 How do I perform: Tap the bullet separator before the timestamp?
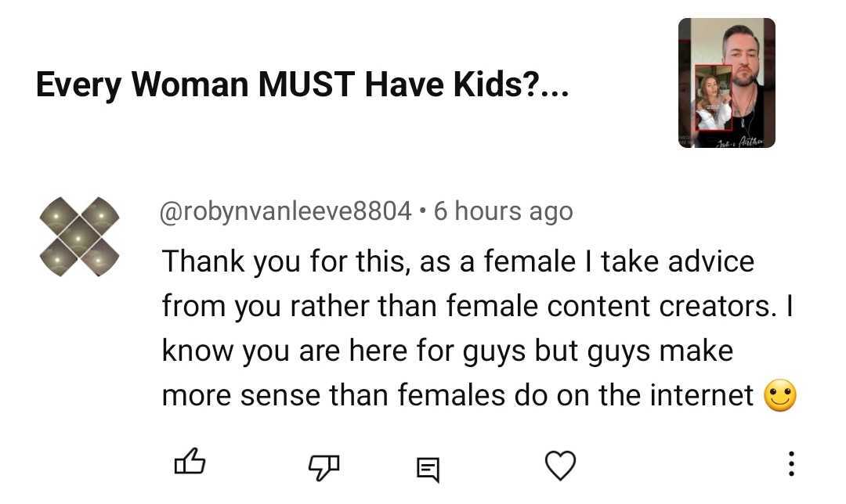coord(423,211)
